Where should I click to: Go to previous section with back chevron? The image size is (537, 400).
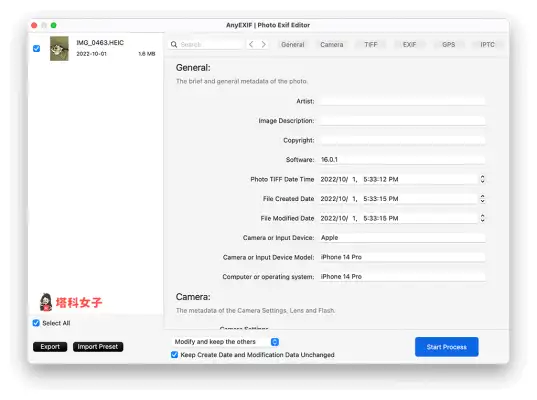click(251, 44)
